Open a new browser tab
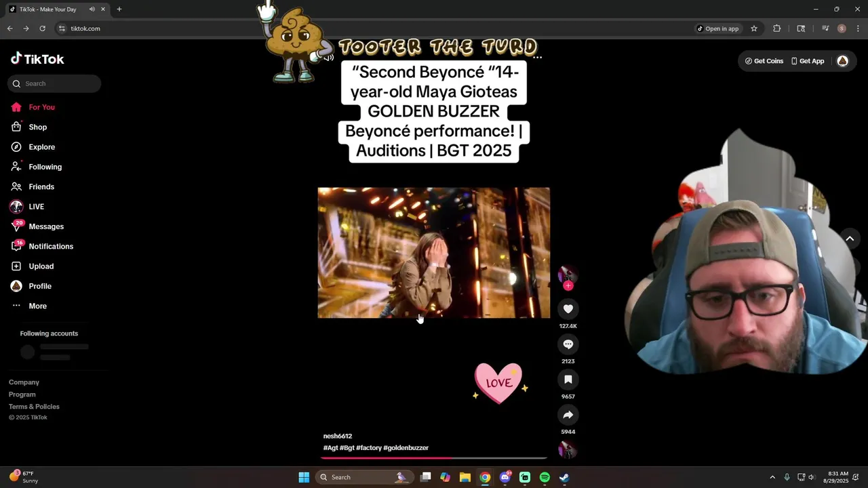 point(119,9)
